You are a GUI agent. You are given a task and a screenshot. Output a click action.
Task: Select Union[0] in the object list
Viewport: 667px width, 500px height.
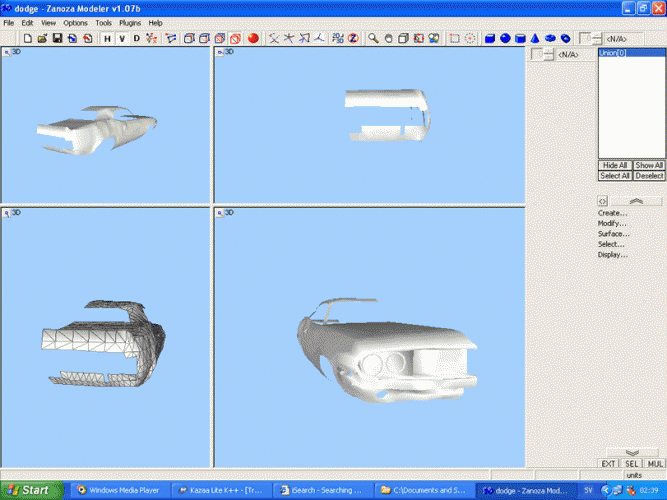tap(612, 52)
